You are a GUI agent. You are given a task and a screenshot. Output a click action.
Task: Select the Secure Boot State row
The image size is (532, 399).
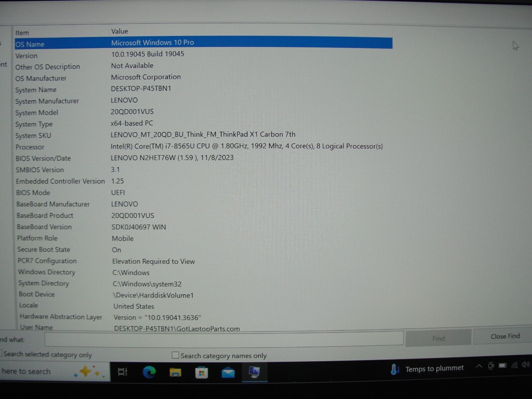tap(44, 249)
